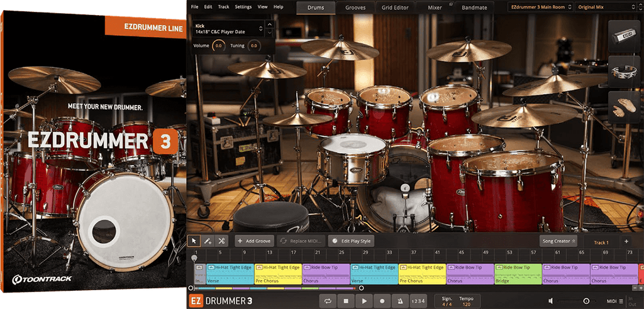Click the icon on Replace MIDI button

tap(284, 241)
